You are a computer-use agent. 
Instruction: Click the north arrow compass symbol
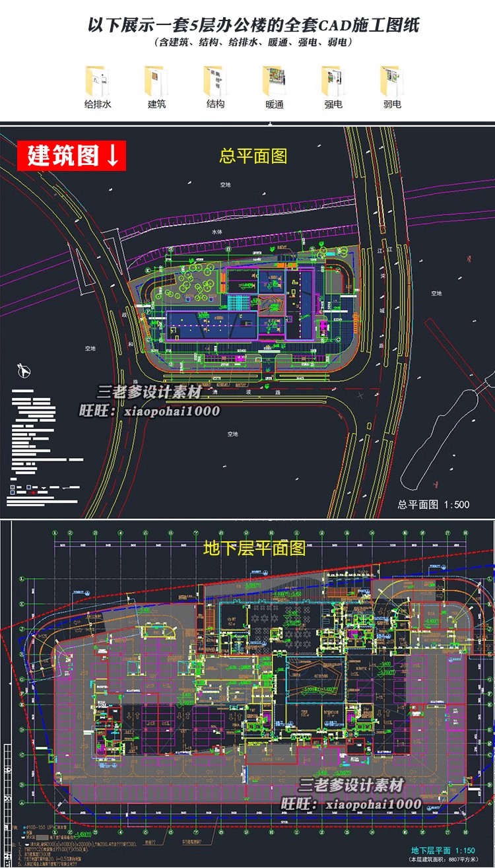coord(24,371)
